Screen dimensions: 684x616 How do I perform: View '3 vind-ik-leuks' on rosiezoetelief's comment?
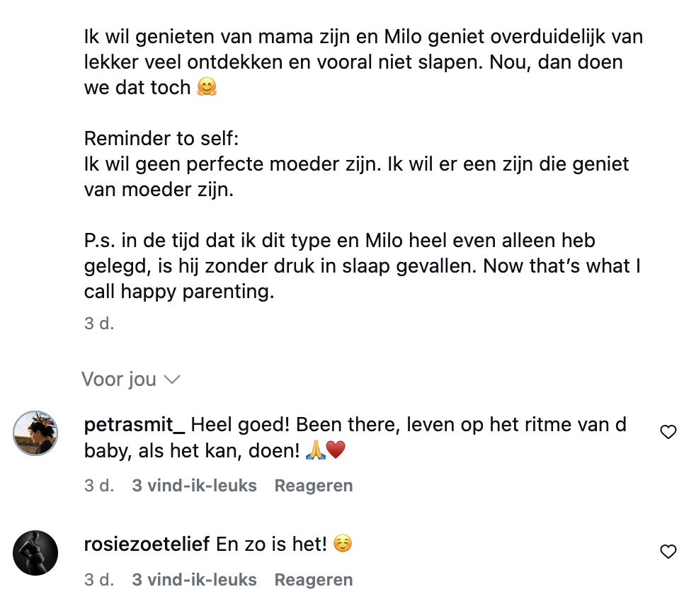[195, 580]
